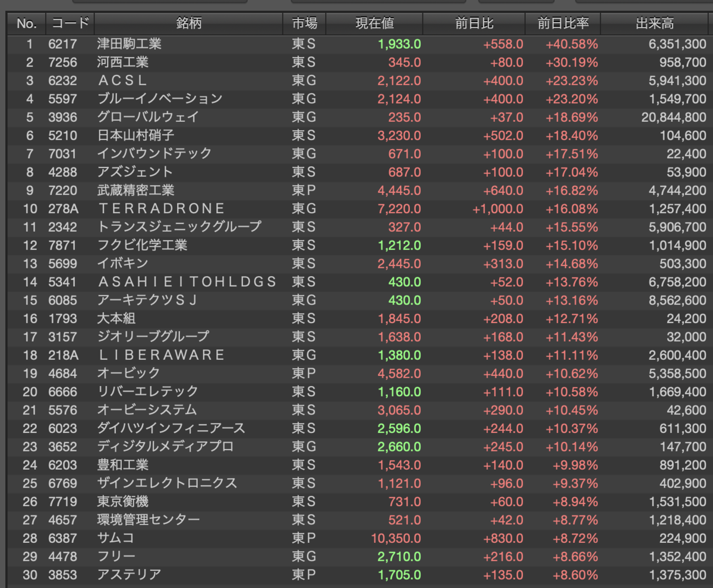Open ブルーイノベーション row

358,99
